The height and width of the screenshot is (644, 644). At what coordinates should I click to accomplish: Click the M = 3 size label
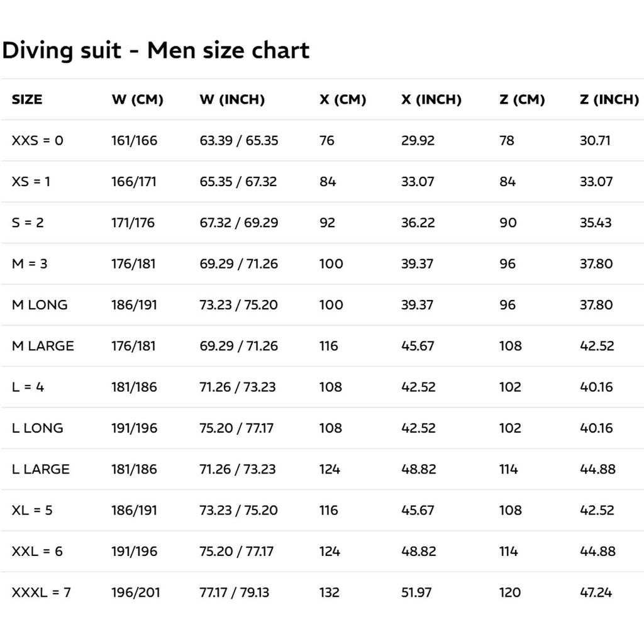30,264
